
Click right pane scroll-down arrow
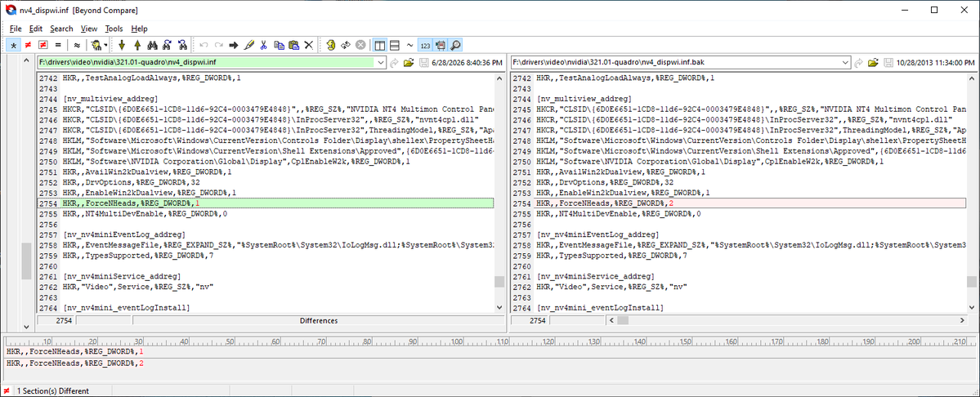click(970, 308)
